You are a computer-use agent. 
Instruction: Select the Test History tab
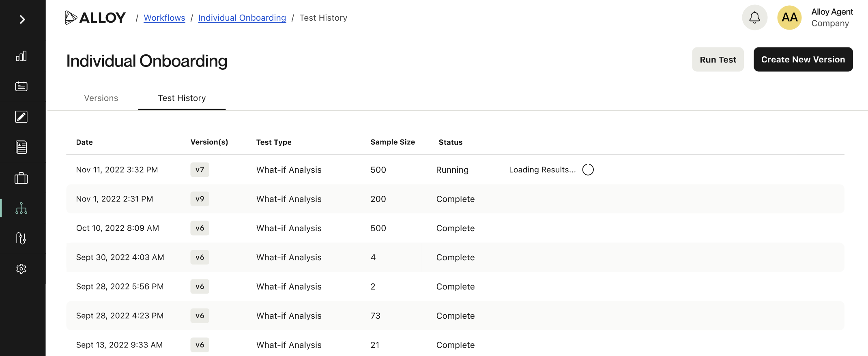(x=182, y=98)
